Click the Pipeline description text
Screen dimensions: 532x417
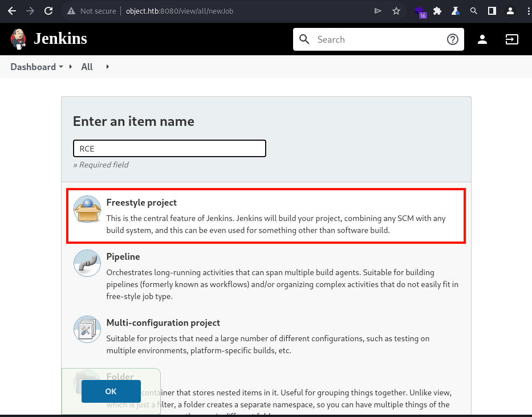pos(282,284)
